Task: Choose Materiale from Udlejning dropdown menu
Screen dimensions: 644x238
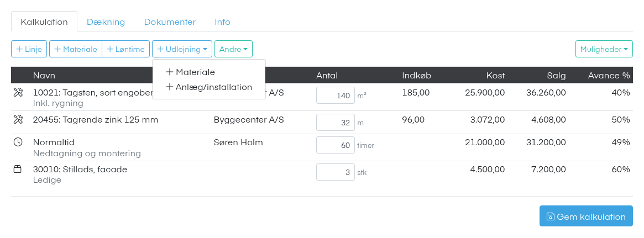Action: pos(208,72)
